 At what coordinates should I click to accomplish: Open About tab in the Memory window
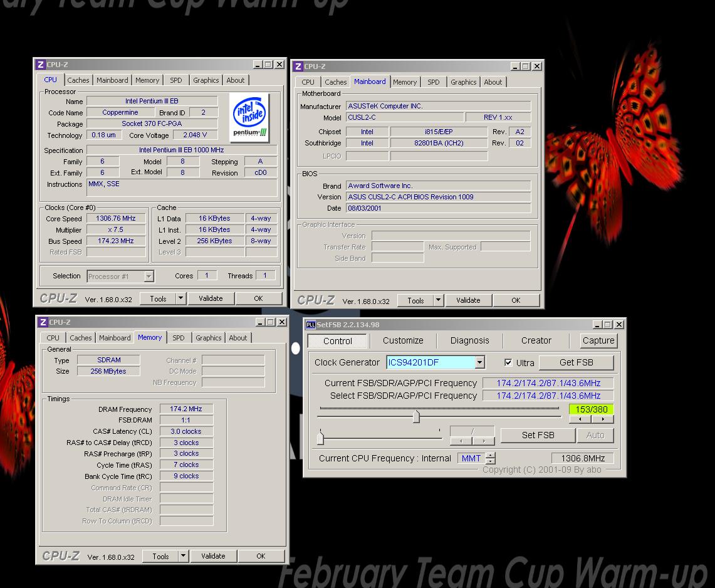[238, 338]
